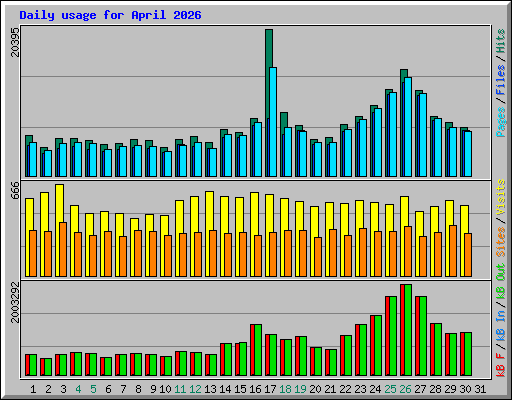
Task: Click the cyan pages bar for day 30
Action: 468,154
